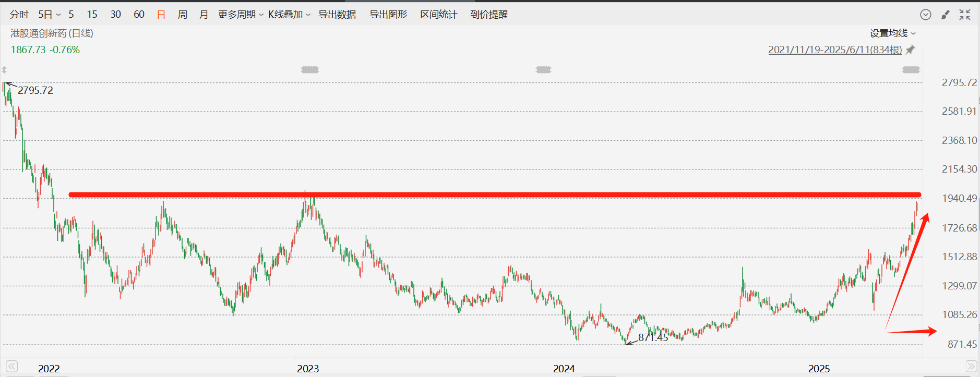Click the vertical double-arrow icon above the chart
This screenshot has height=377, width=980.
[x=4, y=69]
